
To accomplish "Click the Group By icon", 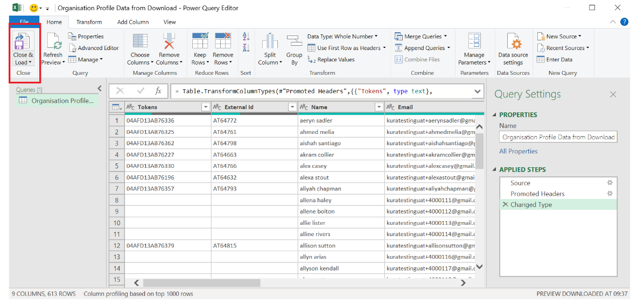I will pyautogui.click(x=294, y=42).
